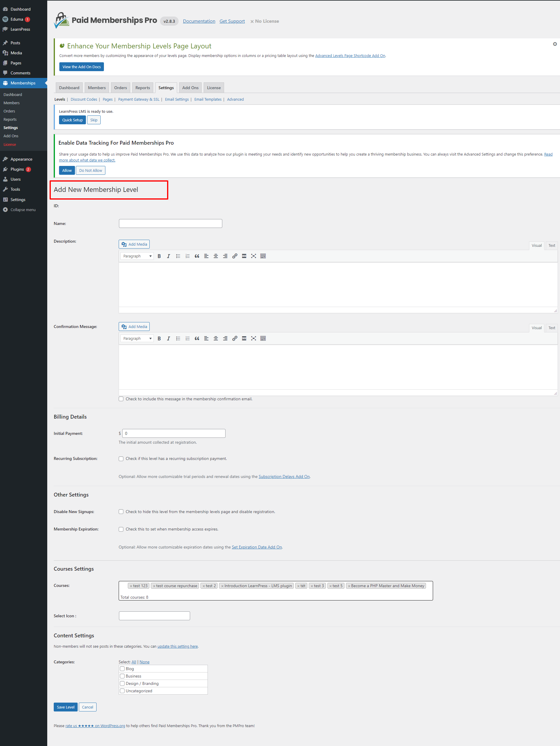This screenshot has width=560, height=746.
Task: Open Appearance in the sidebar
Action: point(21,159)
